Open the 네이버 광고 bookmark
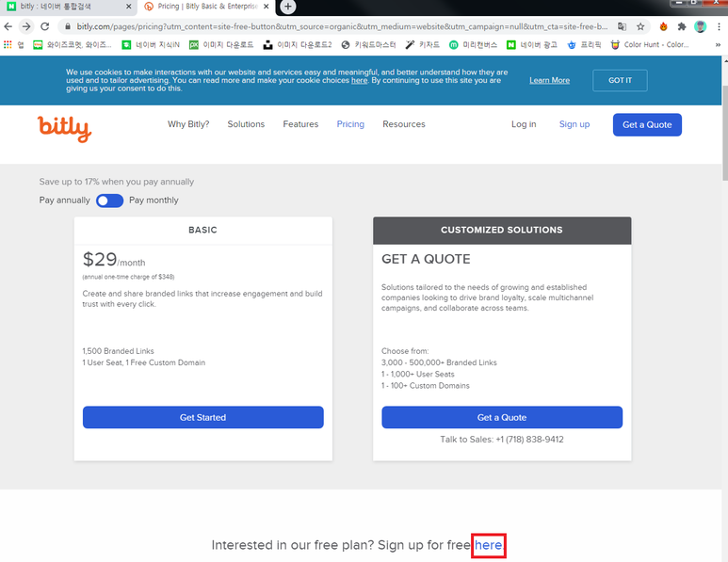The width and height of the screenshot is (728, 562). click(531, 44)
